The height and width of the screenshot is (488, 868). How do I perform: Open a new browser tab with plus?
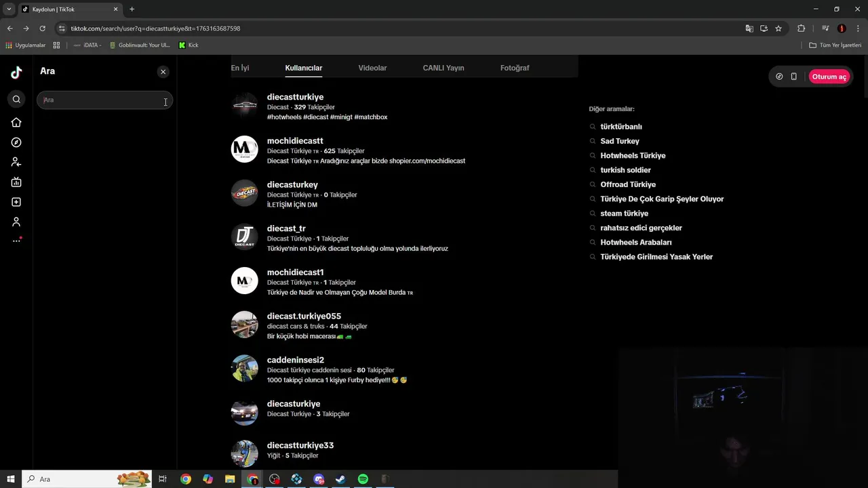point(132,9)
